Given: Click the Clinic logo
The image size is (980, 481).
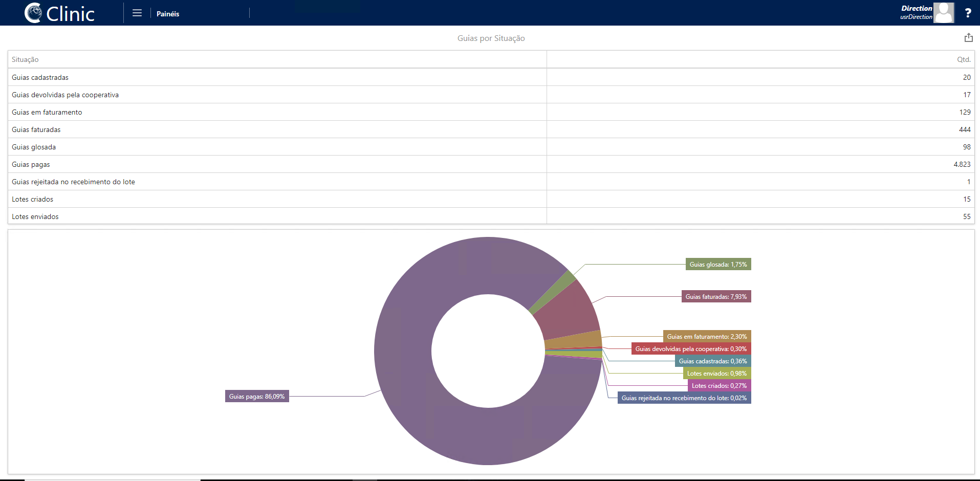Looking at the screenshot, I should [59, 13].
